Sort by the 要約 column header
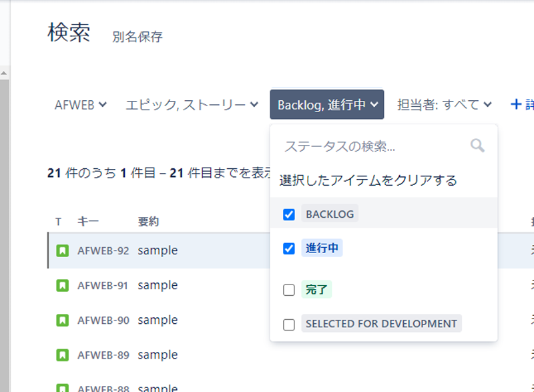Screen dimensions: 534x392 (x=148, y=222)
